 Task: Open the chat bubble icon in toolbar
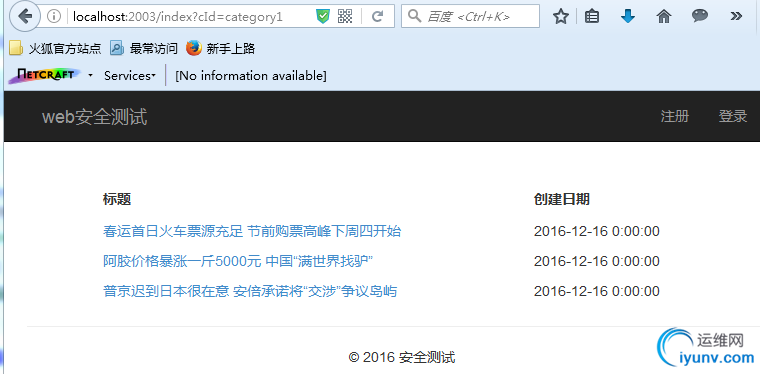(x=699, y=16)
